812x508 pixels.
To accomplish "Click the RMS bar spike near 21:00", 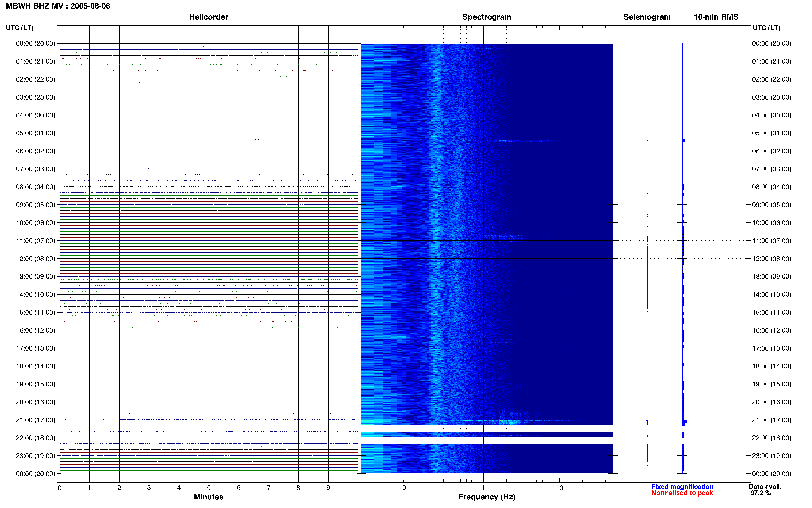I will point(684,421).
